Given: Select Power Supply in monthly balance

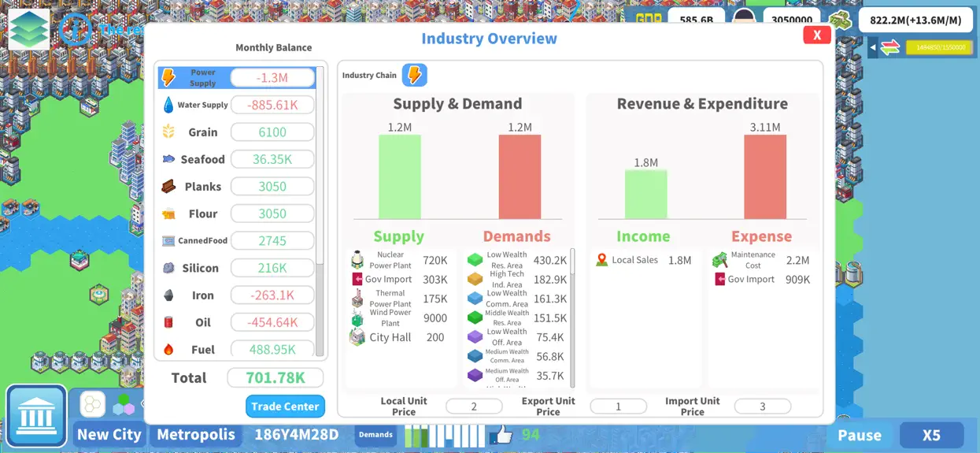Looking at the screenshot, I should pos(237,77).
